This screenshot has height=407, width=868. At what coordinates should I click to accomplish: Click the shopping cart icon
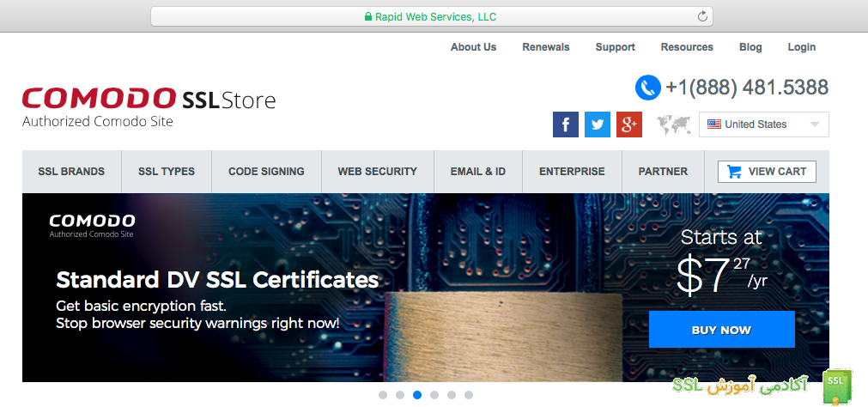tap(735, 172)
